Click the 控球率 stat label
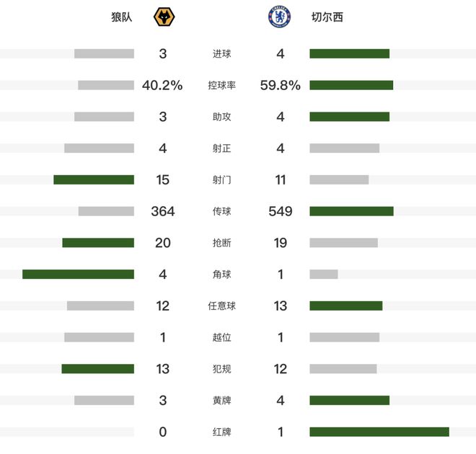This screenshot has height=454, width=476. click(x=222, y=85)
